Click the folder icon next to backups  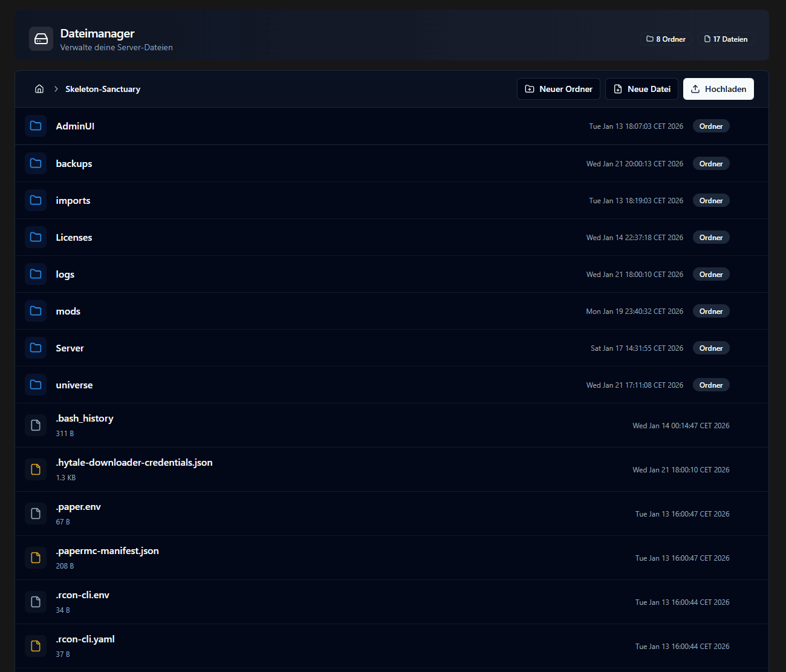36,163
